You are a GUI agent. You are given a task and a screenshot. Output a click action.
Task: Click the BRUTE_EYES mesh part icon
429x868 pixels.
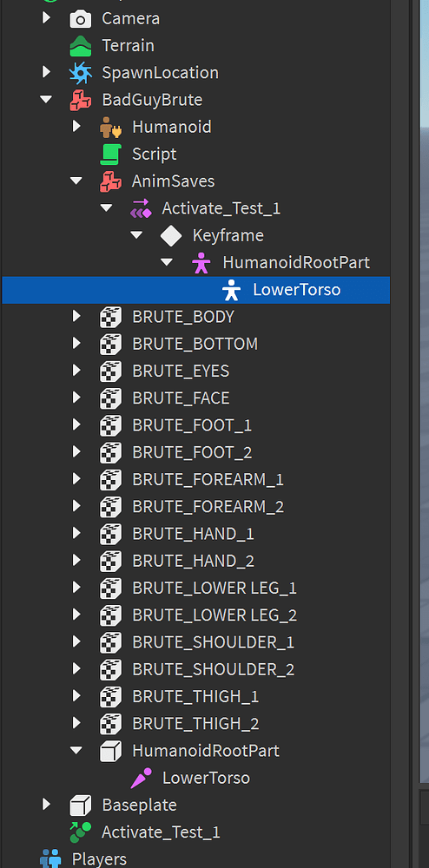(x=110, y=372)
